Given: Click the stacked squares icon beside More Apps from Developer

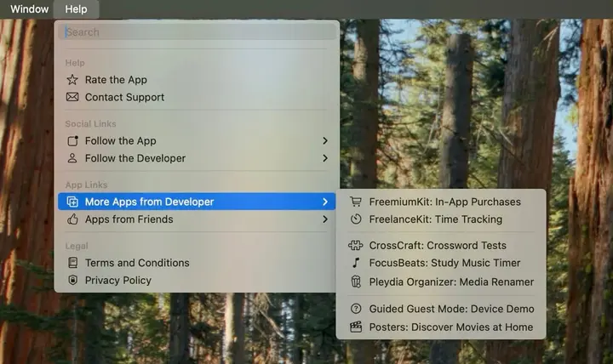Looking at the screenshot, I should point(72,202).
